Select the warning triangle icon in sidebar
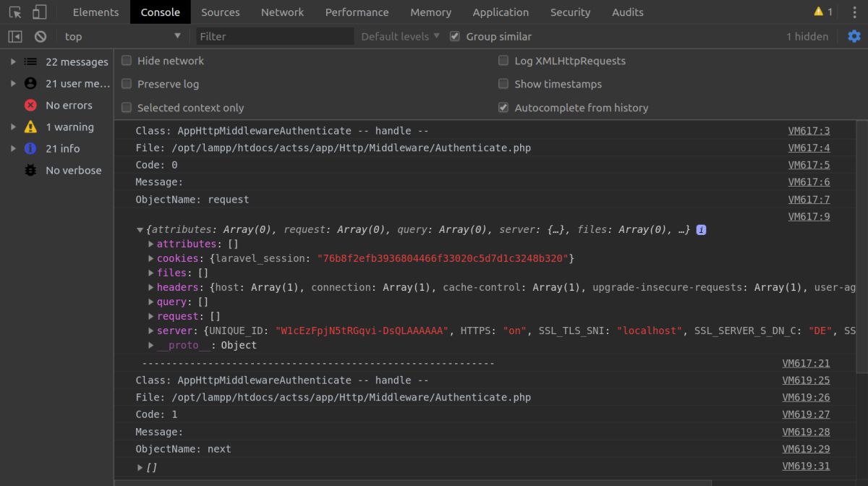The image size is (868, 486). [x=30, y=127]
